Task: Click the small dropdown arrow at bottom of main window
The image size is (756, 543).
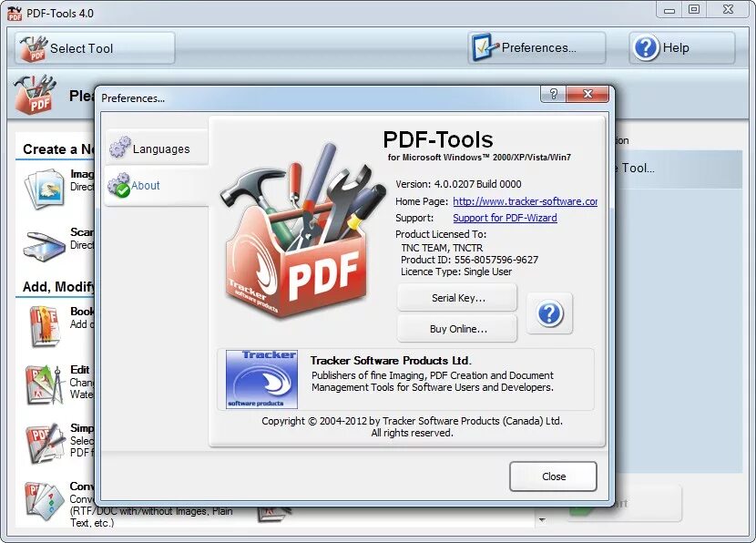Action: [x=542, y=519]
